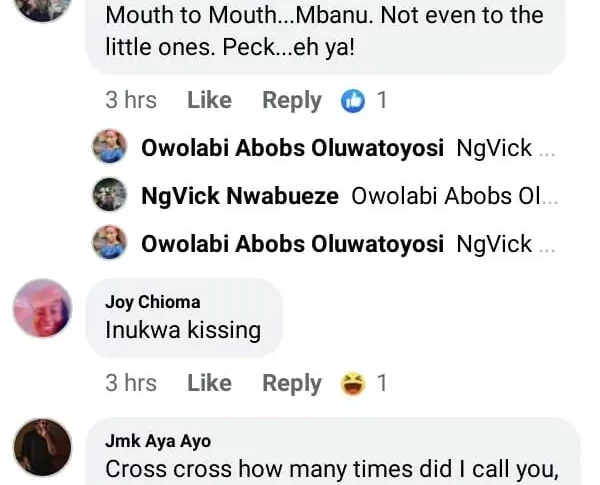The height and width of the screenshot is (485, 600).
Task: Click NgVick Nwabueze's small avatar
Action: click(109, 195)
